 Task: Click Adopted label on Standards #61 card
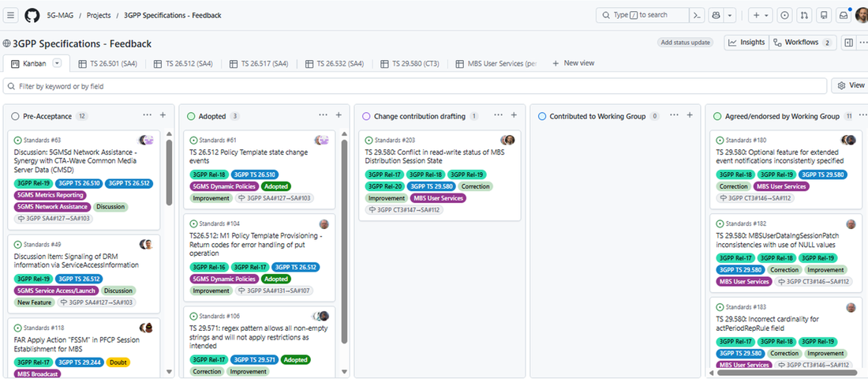point(275,186)
